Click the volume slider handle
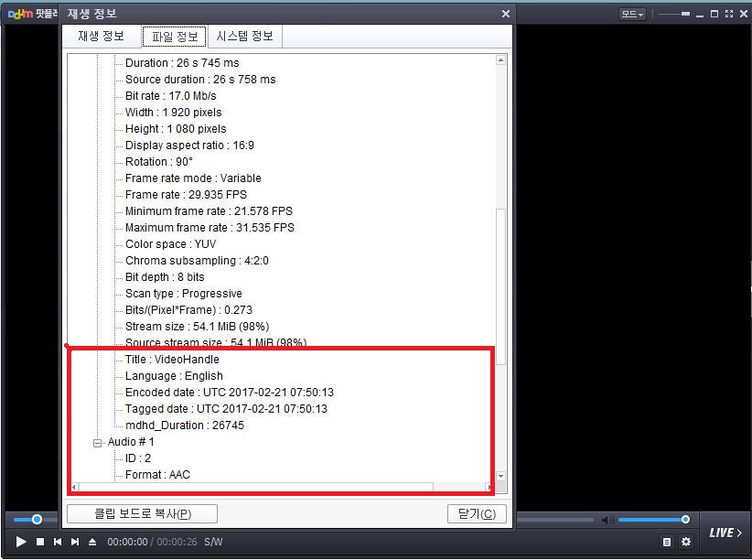 point(685,520)
